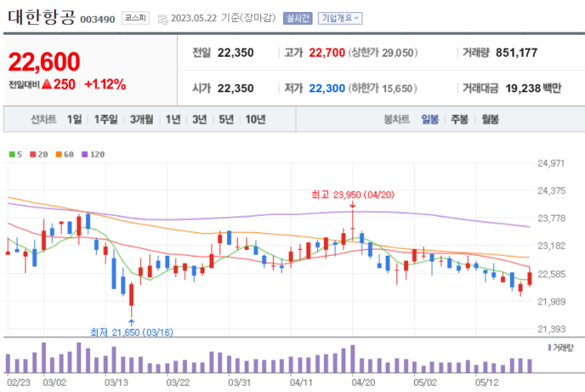Click the 24,971 price axis label
The height and width of the screenshot is (392, 585).
[x=551, y=163]
